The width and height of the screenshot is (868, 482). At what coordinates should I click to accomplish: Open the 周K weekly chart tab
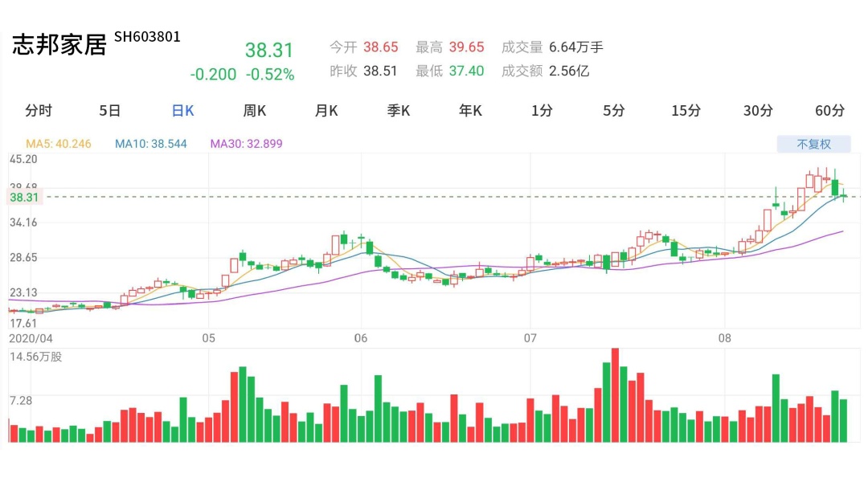pyautogui.click(x=255, y=111)
